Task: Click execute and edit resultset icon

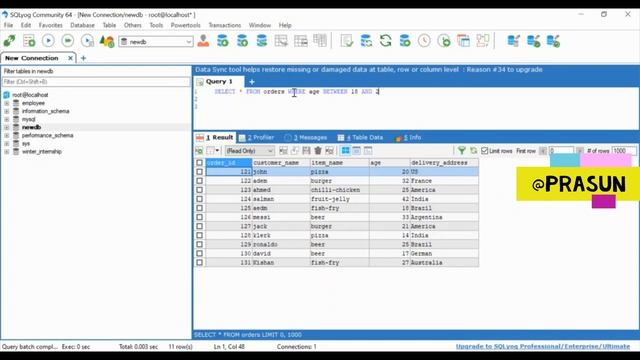Action: click(x=87, y=41)
